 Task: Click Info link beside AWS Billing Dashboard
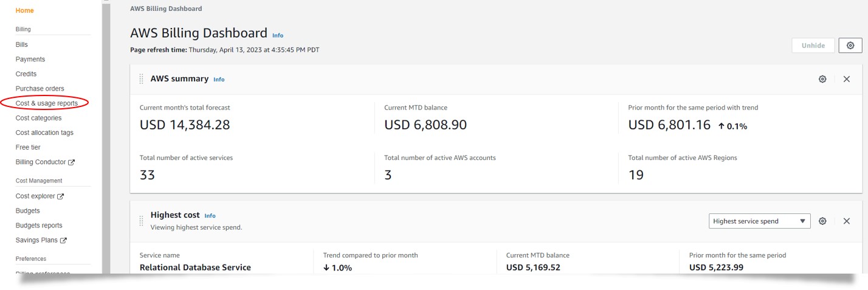[x=278, y=35]
